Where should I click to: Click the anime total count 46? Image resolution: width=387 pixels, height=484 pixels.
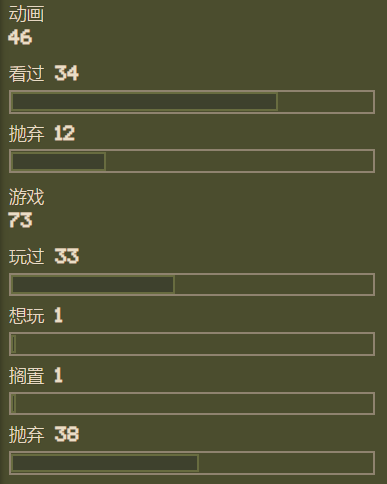point(20,37)
